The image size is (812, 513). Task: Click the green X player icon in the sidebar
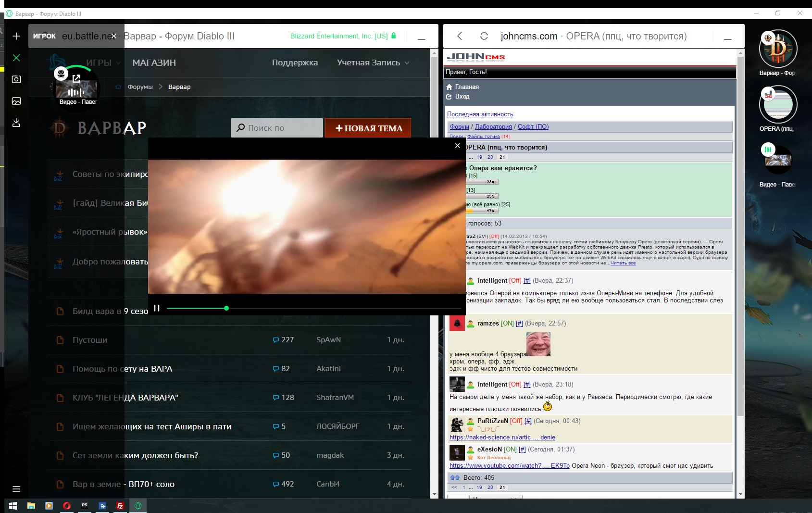pyautogui.click(x=16, y=58)
